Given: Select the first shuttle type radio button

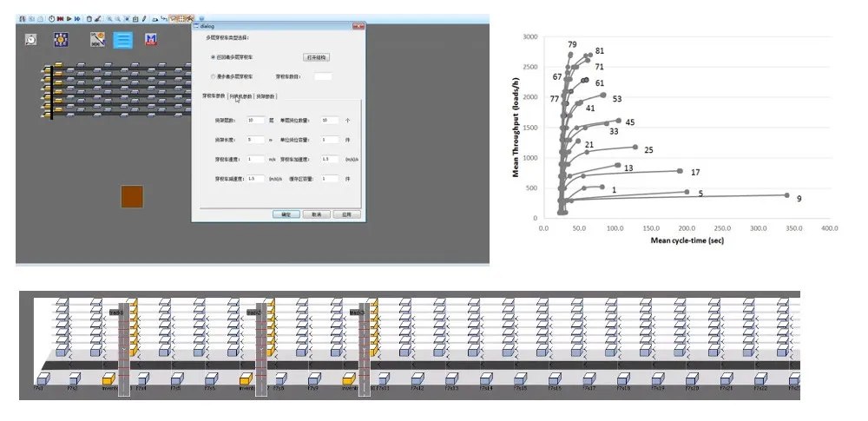Looking at the screenshot, I should [214, 57].
